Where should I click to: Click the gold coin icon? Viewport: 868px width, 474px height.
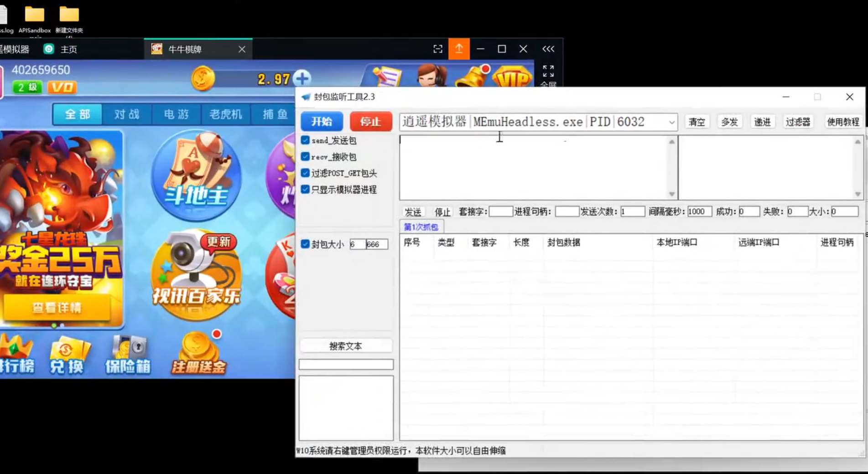coord(203,78)
